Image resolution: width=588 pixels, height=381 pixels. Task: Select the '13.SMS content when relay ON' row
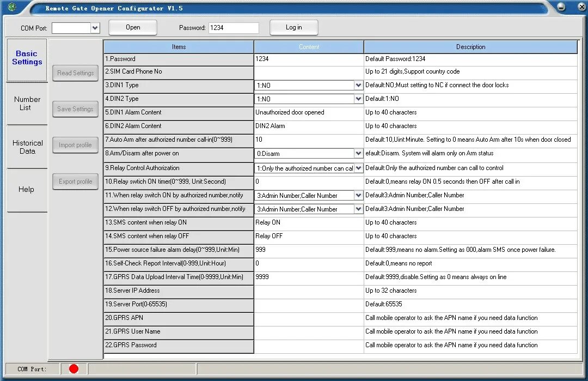pos(179,223)
